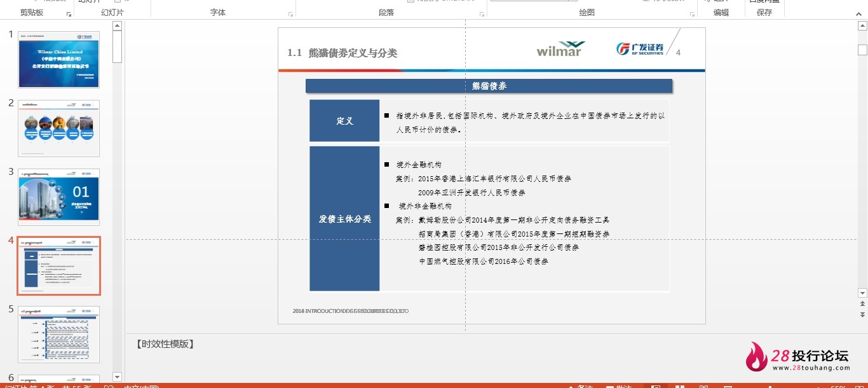This screenshot has width=868, height=388.
Task: Go to previous slide double-arrow button
Action: click(862, 304)
